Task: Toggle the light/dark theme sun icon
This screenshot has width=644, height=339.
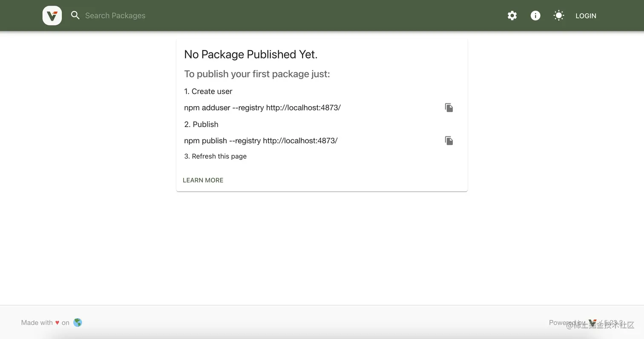Action: [x=558, y=16]
